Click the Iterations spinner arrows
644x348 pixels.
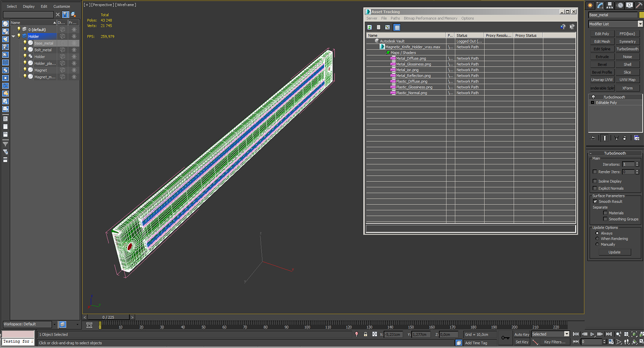637,164
